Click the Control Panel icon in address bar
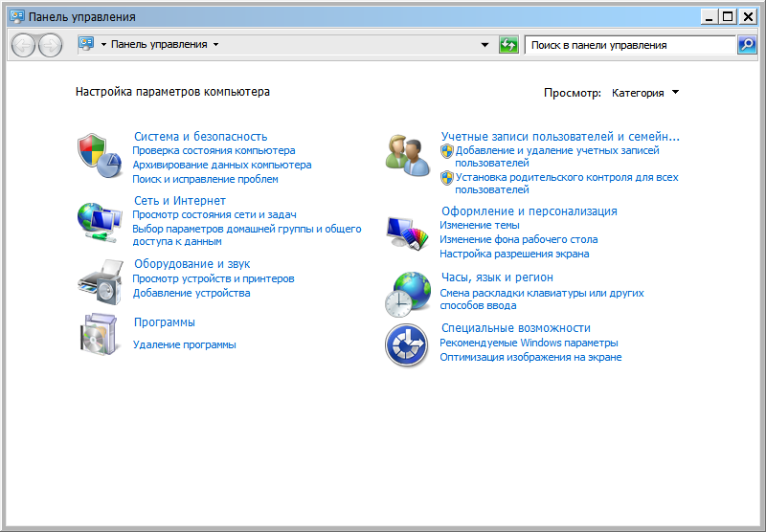 86,44
